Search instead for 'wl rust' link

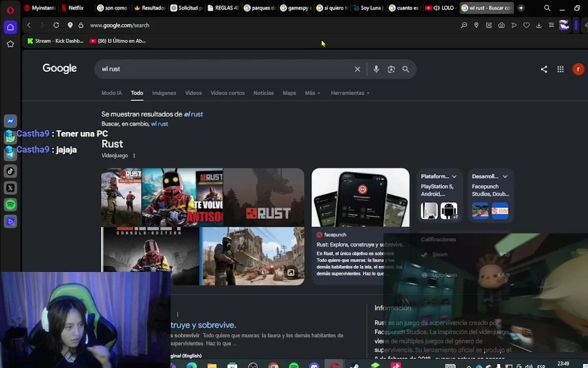(159, 124)
